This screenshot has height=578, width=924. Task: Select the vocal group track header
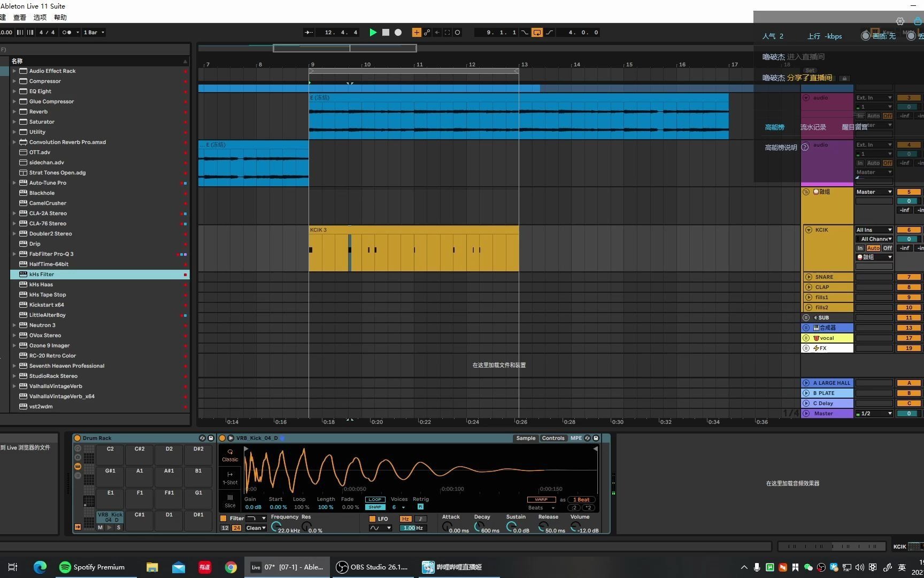point(827,338)
